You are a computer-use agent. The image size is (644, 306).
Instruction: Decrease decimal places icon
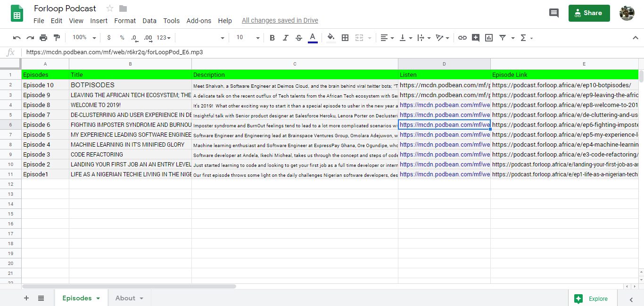click(x=134, y=38)
